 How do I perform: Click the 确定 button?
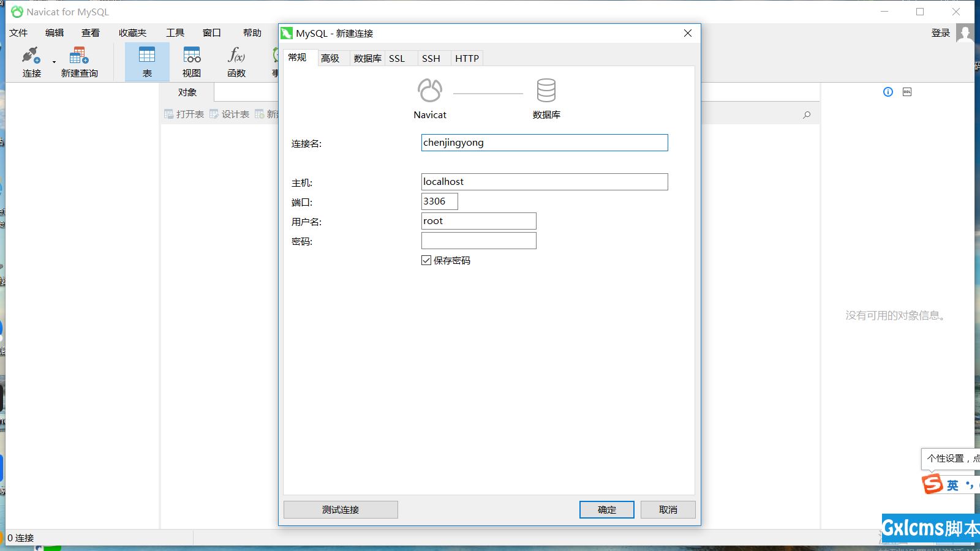click(x=607, y=509)
